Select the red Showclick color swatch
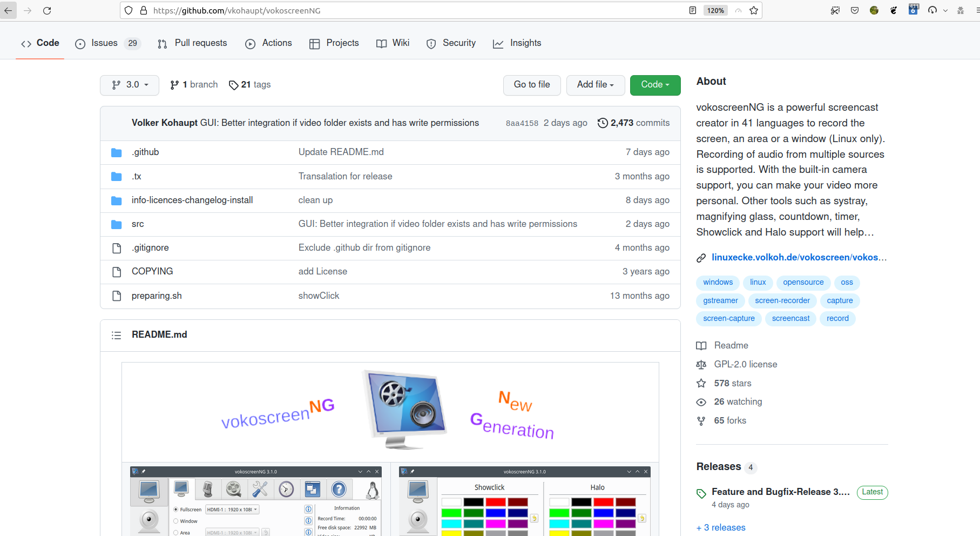980x536 pixels. 496,502
